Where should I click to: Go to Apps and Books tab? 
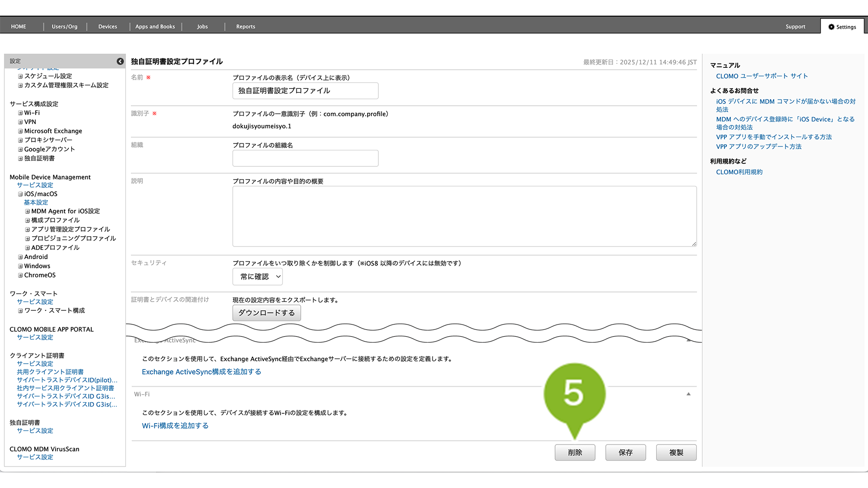pyautogui.click(x=155, y=27)
